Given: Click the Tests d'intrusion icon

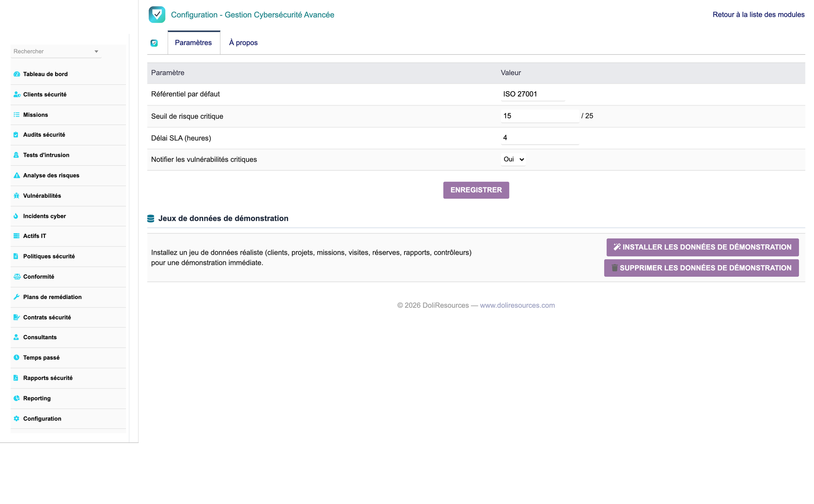Looking at the screenshot, I should 16,155.
